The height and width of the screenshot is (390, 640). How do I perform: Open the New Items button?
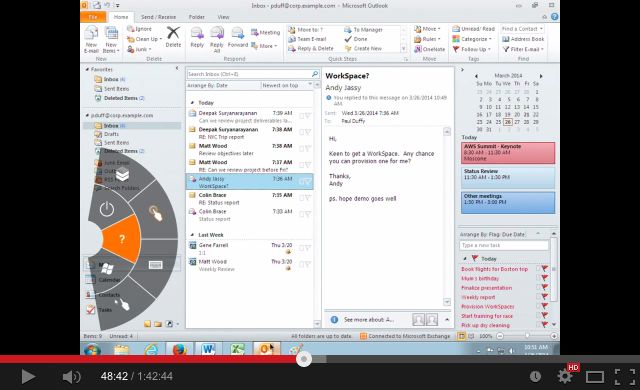[x=111, y=39]
